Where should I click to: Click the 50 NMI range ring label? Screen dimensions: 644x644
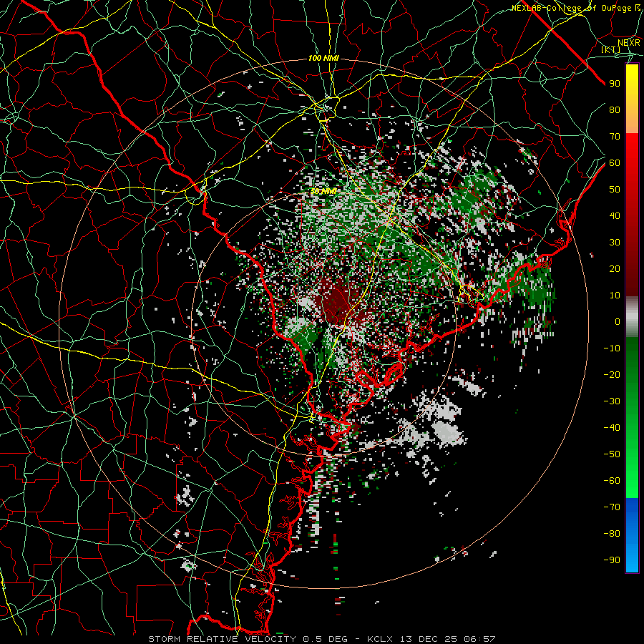[323, 191]
